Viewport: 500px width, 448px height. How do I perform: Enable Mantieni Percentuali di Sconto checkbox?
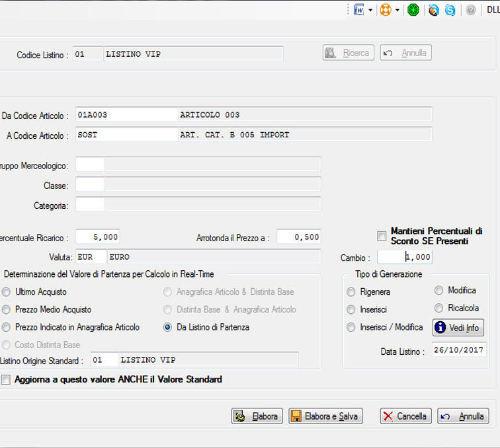[382, 236]
